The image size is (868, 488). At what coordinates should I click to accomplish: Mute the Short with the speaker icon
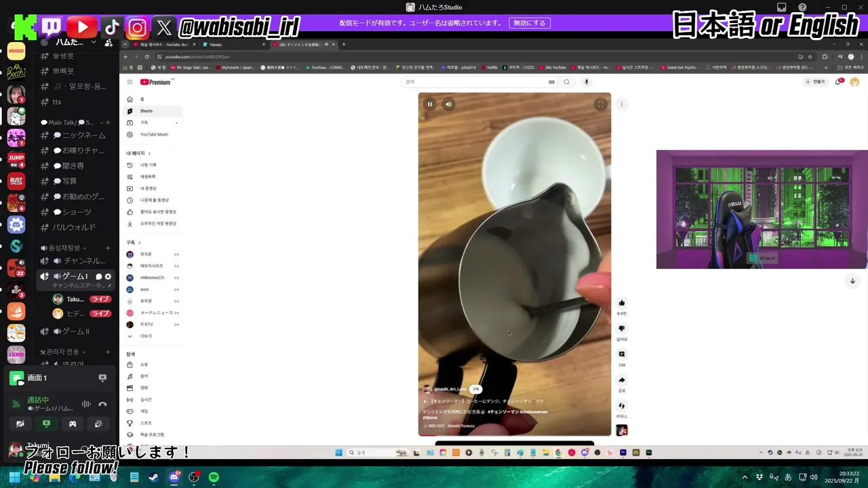448,104
